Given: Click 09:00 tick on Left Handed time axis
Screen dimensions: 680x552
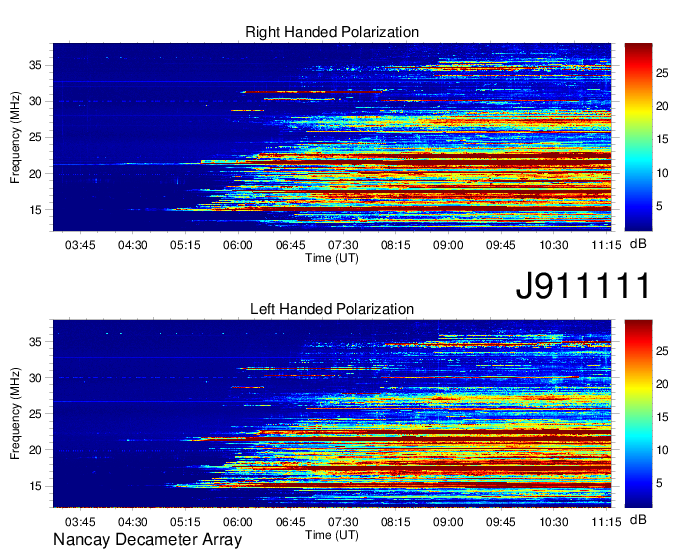Looking at the screenshot, I should pyautogui.click(x=448, y=522).
